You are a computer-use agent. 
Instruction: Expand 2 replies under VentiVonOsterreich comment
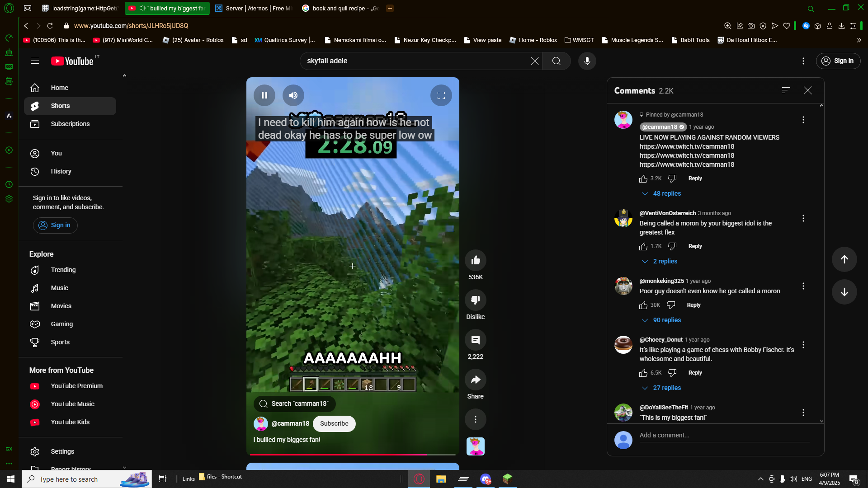coord(660,261)
